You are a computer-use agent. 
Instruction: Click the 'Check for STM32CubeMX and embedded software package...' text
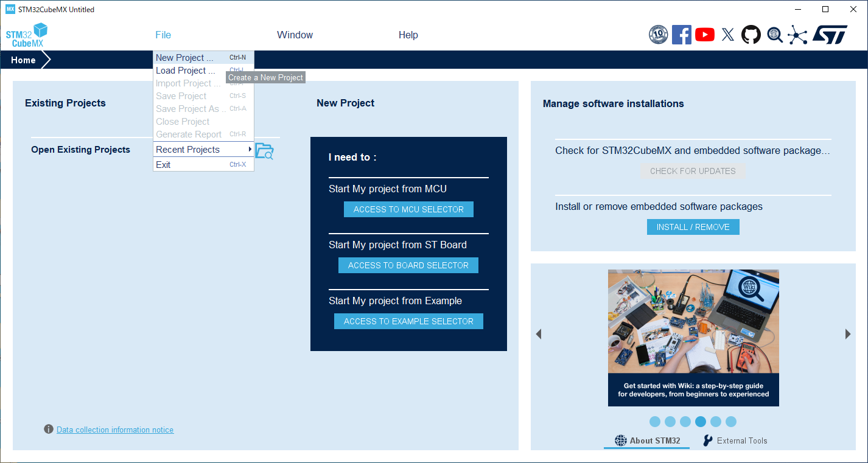point(693,150)
